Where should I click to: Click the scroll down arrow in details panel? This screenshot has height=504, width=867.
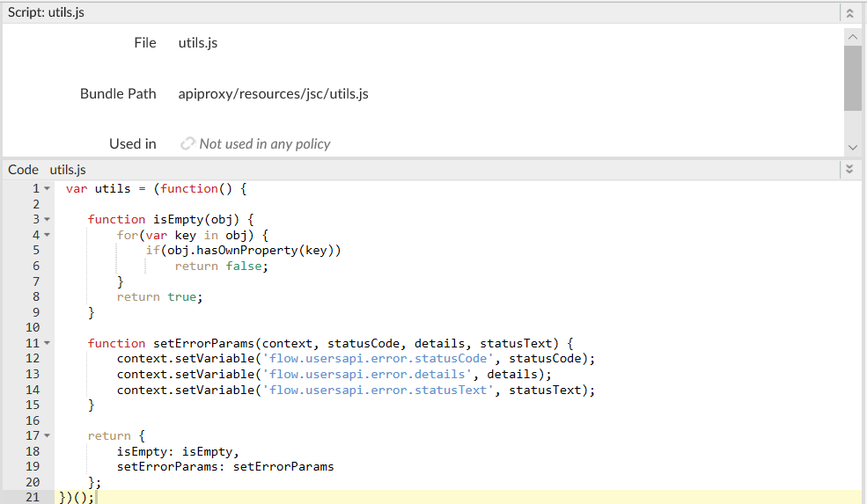point(853,148)
